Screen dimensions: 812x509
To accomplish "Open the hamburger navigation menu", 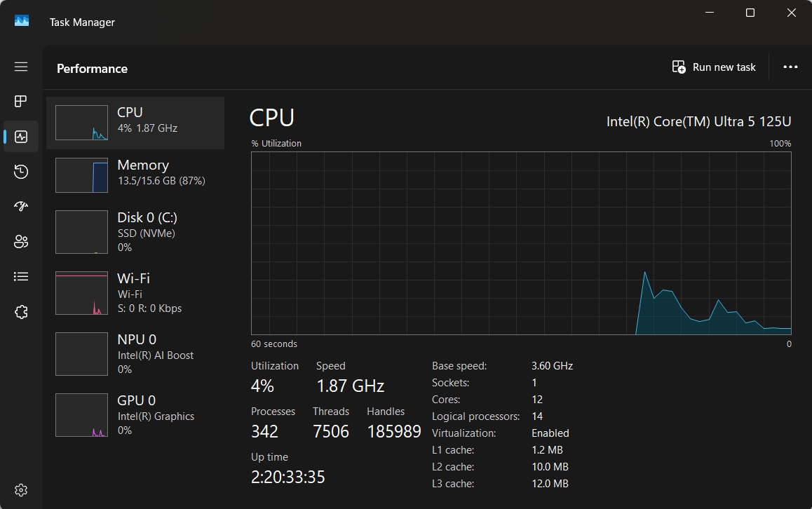I will 21,67.
